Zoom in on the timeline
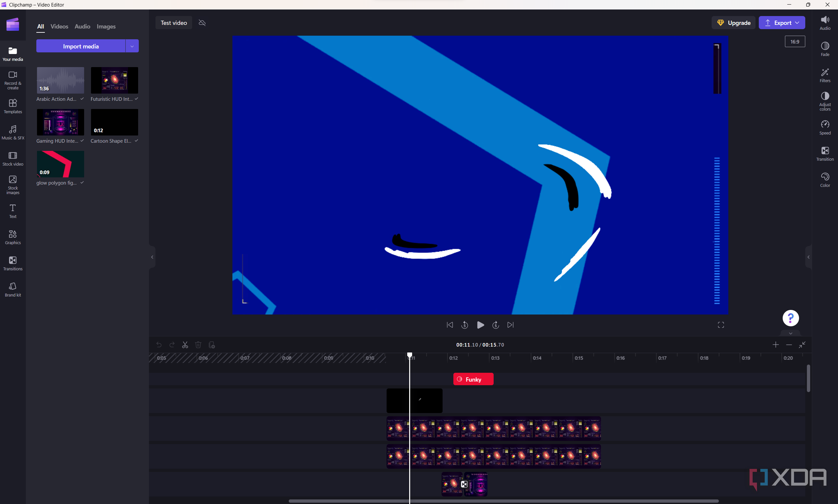The width and height of the screenshot is (838, 504). 775,345
